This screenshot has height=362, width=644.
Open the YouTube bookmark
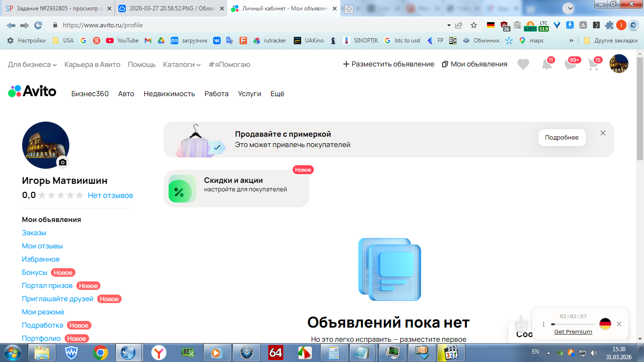click(x=123, y=41)
